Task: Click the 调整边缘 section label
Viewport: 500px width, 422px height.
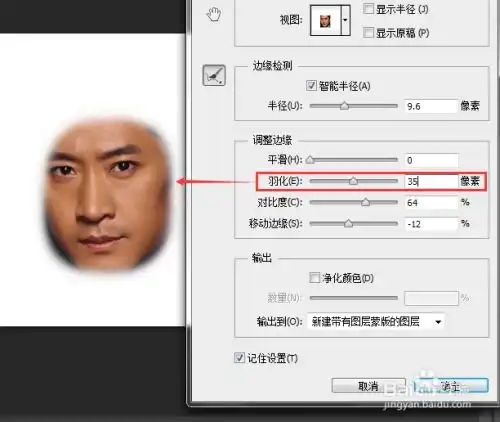Action: click(x=272, y=140)
